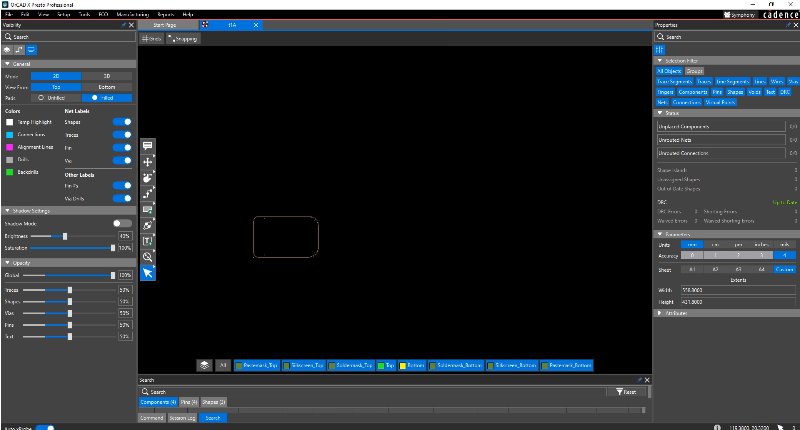The width and height of the screenshot is (800, 430).
Task: Collapse the General section
Action: [x=5, y=64]
